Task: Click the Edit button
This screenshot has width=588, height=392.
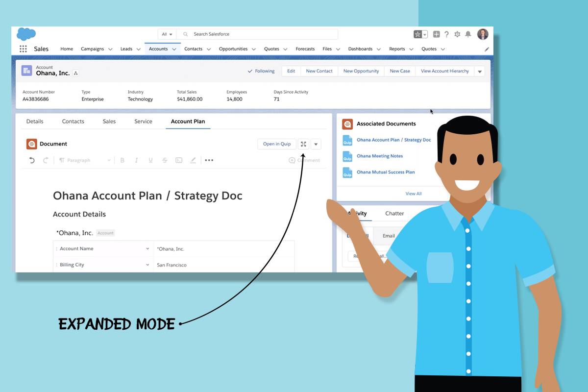Action: (291, 71)
